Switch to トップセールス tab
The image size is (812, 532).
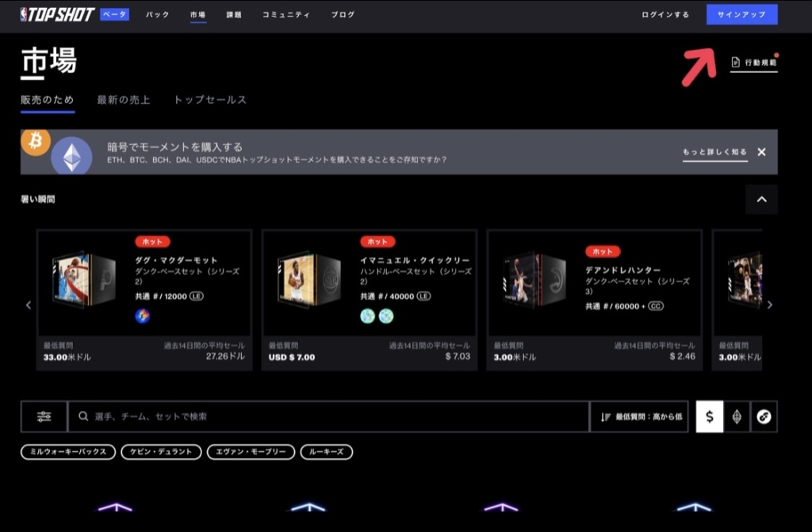pyautogui.click(x=209, y=99)
